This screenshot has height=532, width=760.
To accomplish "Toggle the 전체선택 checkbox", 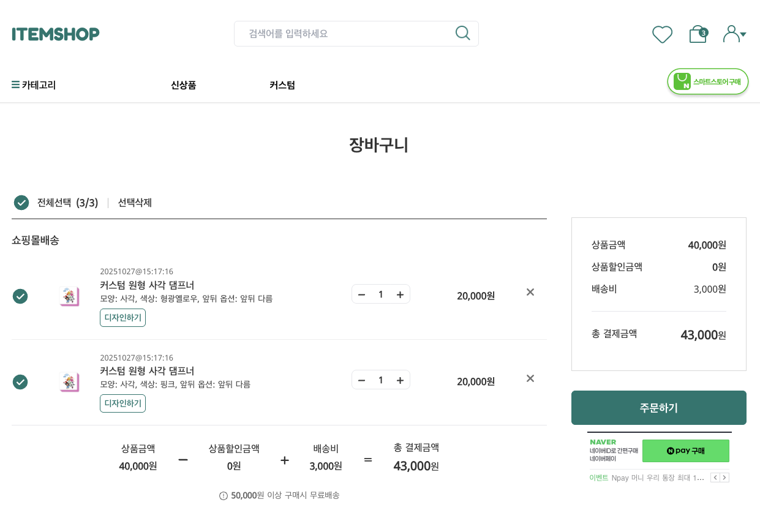I will click(21, 203).
